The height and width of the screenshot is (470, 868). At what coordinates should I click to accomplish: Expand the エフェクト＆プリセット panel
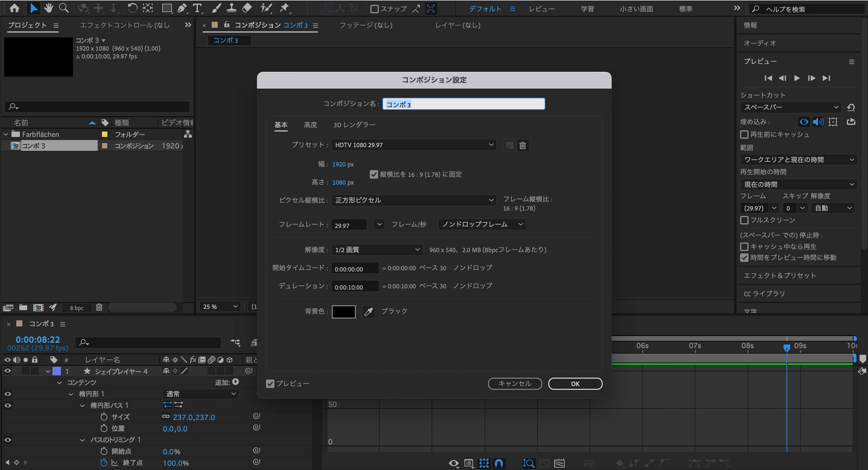click(x=780, y=276)
